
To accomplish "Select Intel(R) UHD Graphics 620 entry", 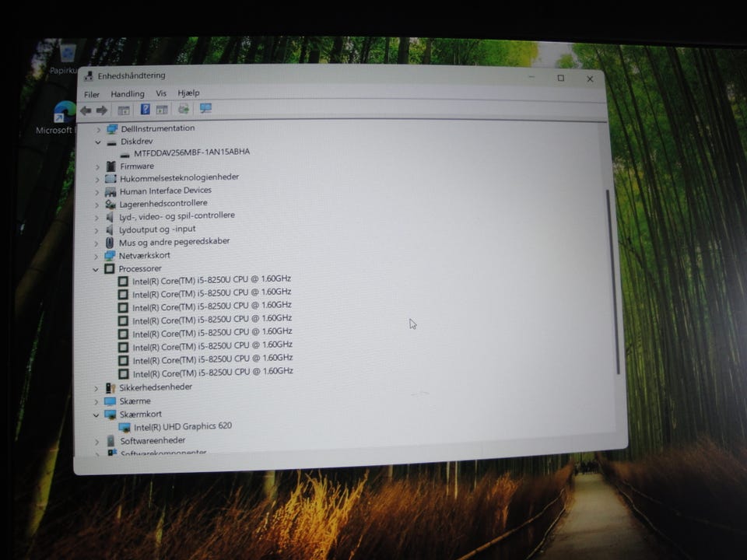I will [x=183, y=427].
